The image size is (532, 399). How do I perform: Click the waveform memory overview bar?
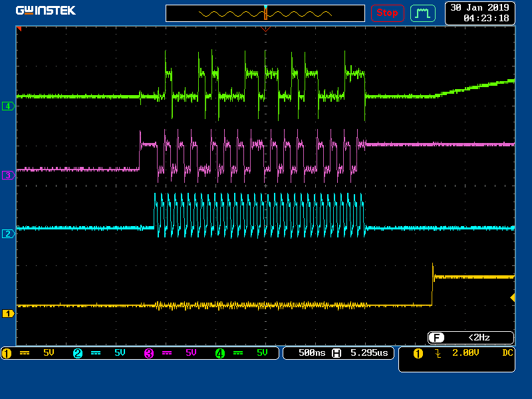[x=265, y=13]
